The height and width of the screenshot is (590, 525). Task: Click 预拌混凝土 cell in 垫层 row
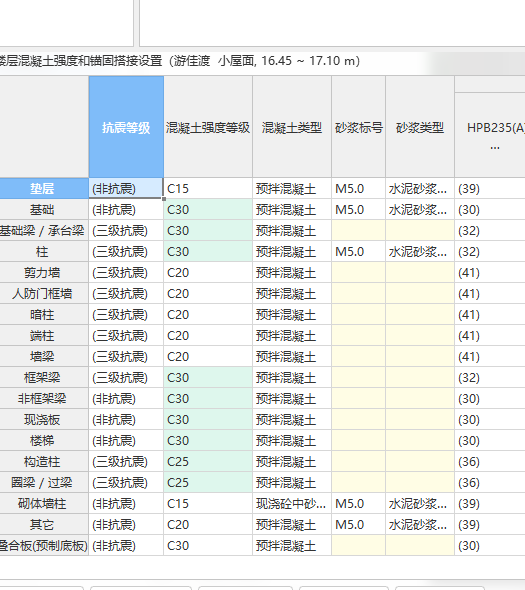pos(292,189)
